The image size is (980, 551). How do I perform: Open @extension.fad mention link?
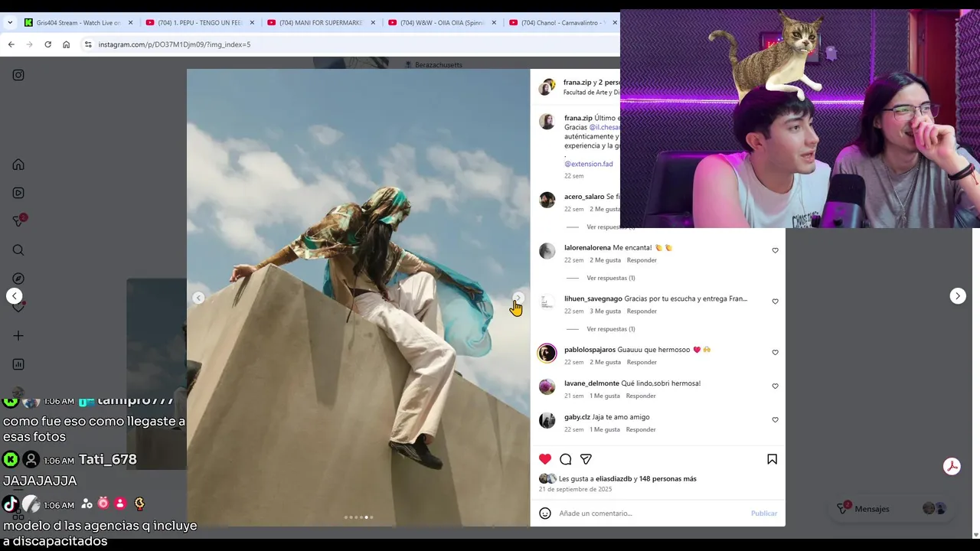pyautogui.click(x=589, y=164)
